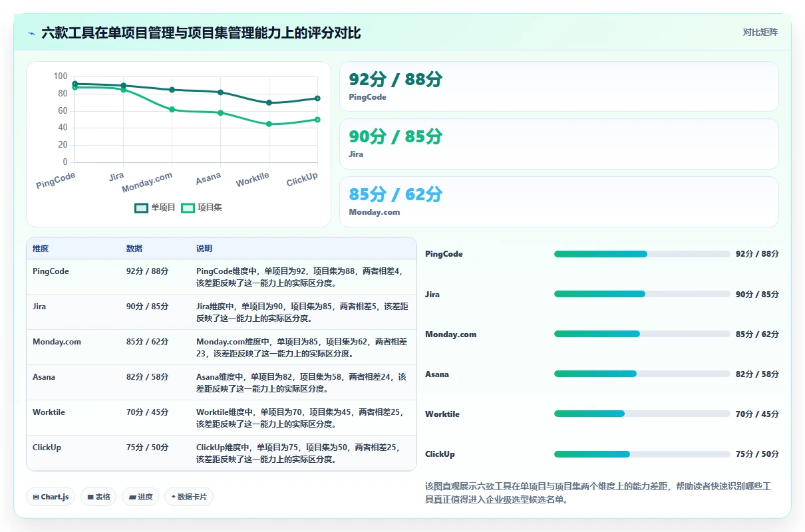Click 单项目 data point above ClickUp in chart

point(317,98)
